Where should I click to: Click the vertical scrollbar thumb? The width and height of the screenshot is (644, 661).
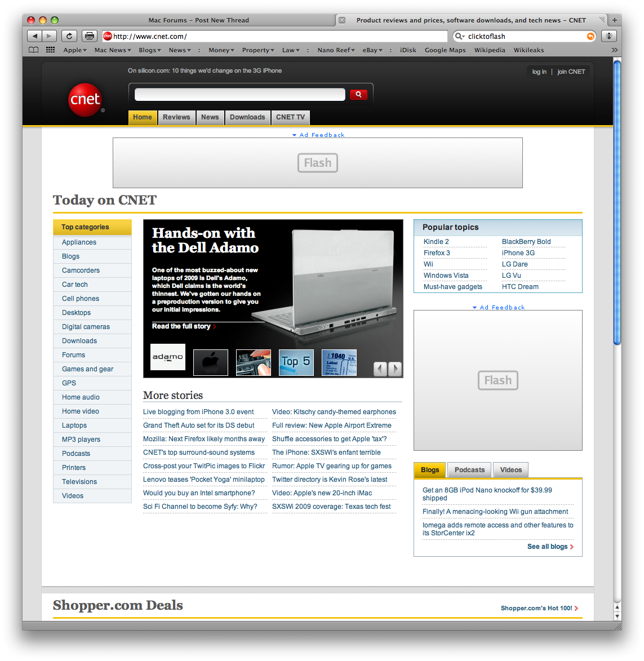(x=617, y=203)
